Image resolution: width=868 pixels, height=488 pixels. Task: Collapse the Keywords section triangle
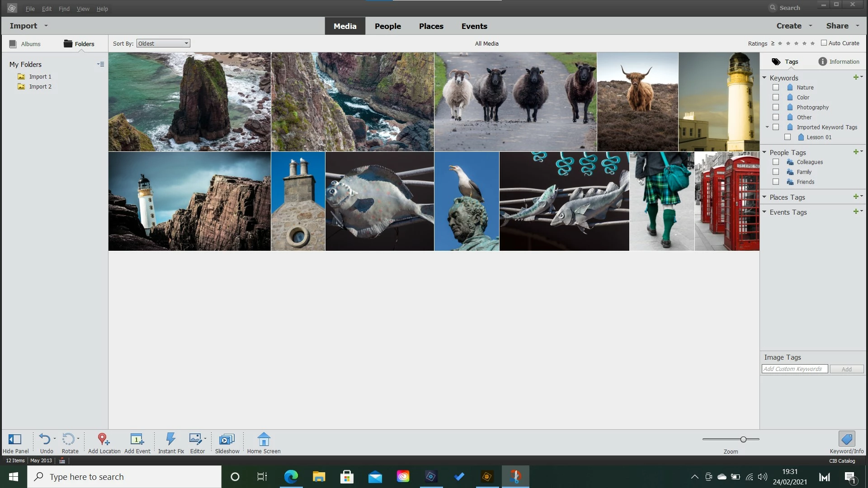pyautogui.click(x=764, y=78)
